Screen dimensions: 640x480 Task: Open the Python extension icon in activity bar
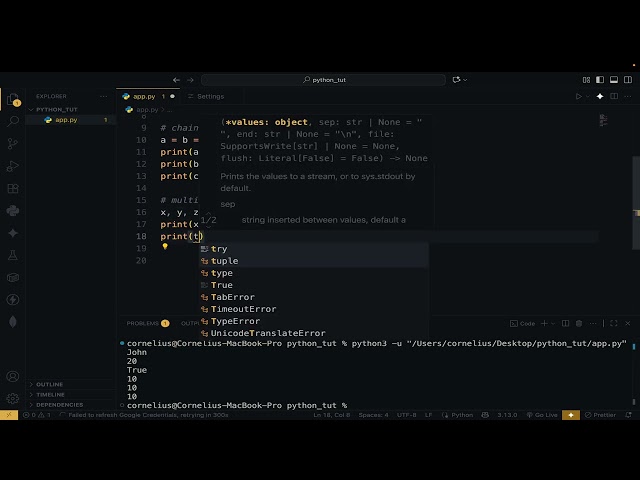click(x=13, y=210)
